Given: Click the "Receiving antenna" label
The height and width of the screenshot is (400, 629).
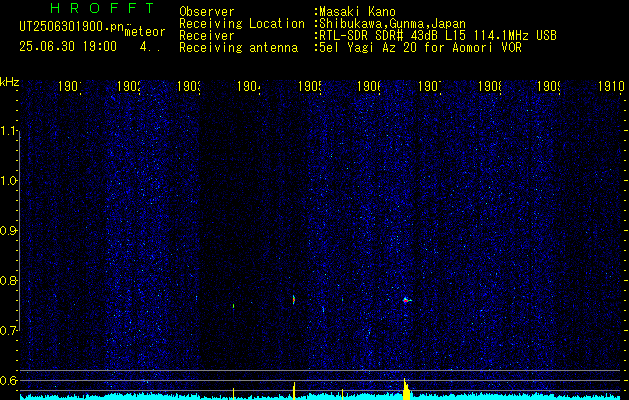Looking at the screenshot, I should 239,48.
